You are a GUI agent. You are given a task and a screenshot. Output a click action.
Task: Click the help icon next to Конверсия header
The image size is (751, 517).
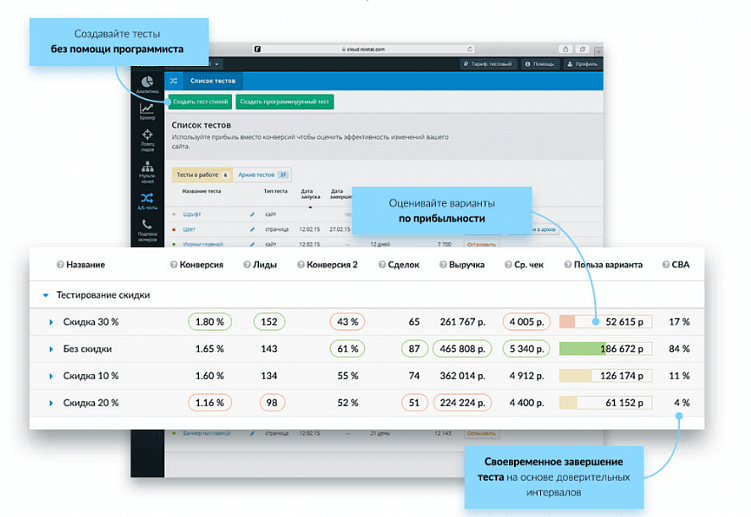[x=173, y=264]
